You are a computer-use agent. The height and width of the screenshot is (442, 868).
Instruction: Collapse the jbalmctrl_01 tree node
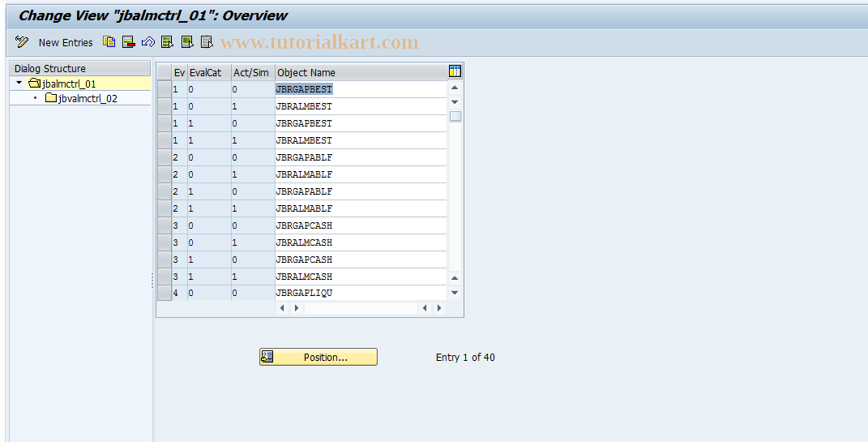[x=19, y=83]
